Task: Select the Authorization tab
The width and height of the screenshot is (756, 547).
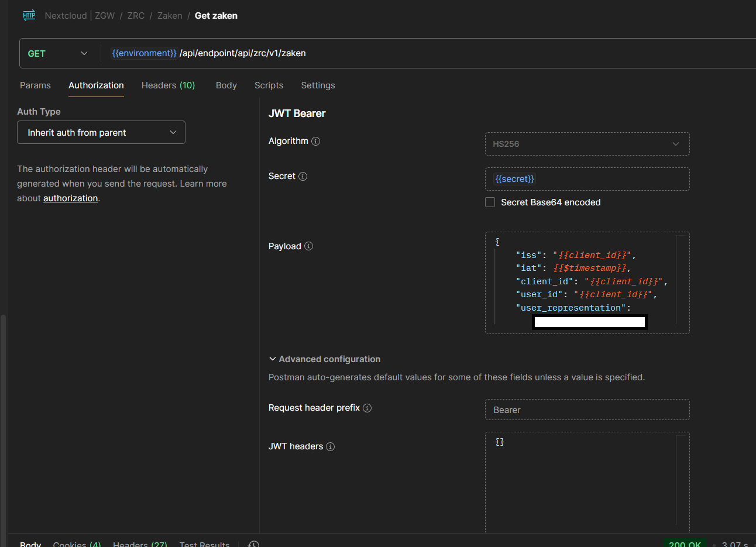Action: 96,85
